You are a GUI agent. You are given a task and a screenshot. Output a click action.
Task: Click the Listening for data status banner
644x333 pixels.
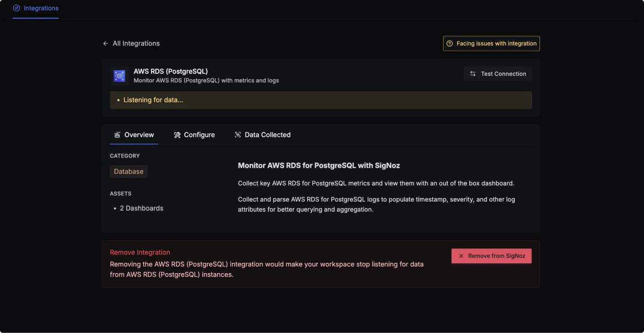pyautogui.click(x=321, y=100)
